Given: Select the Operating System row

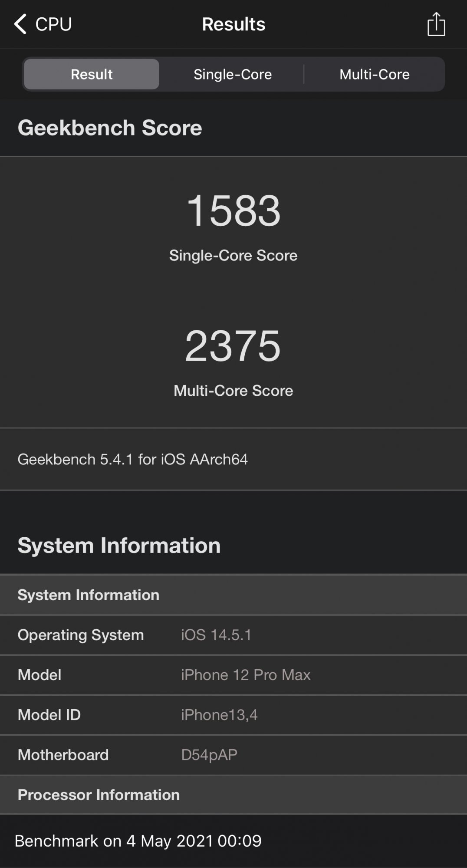Looking at the screenshot, I should click(233, 635).
